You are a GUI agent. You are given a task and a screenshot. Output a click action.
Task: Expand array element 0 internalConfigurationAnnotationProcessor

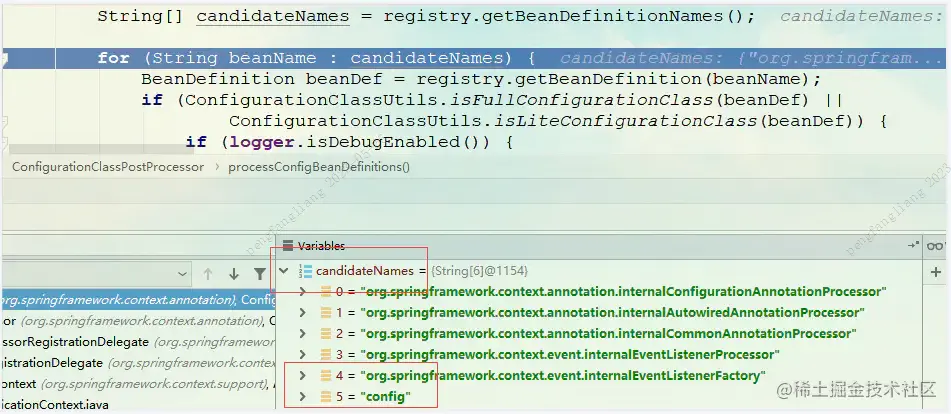point(303,292)
